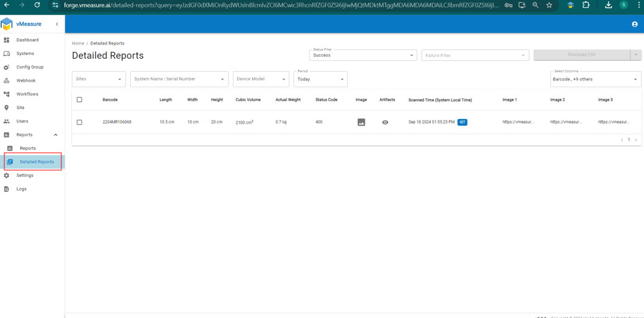Open the Image 2 URL link
The height and width of the screenshot is (318, 644).
[566, 122]
